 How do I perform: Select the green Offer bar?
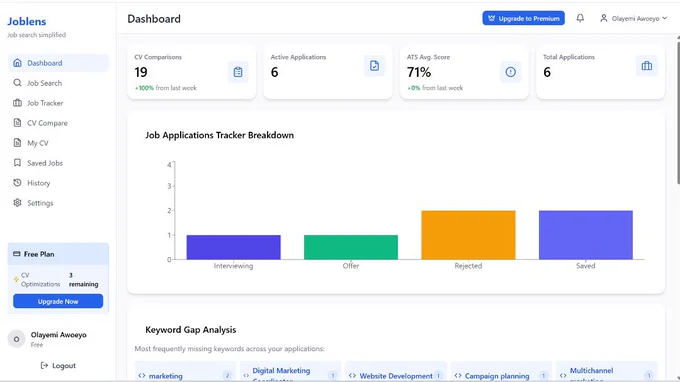point(351,247)
